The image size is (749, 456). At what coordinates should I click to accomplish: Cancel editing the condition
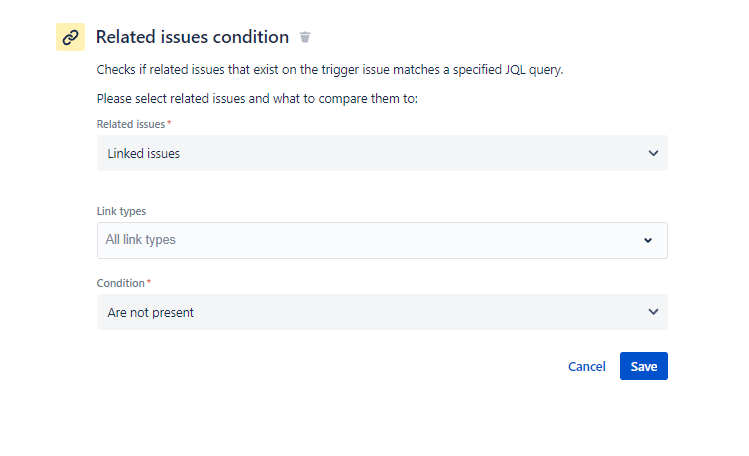point(587,366)
